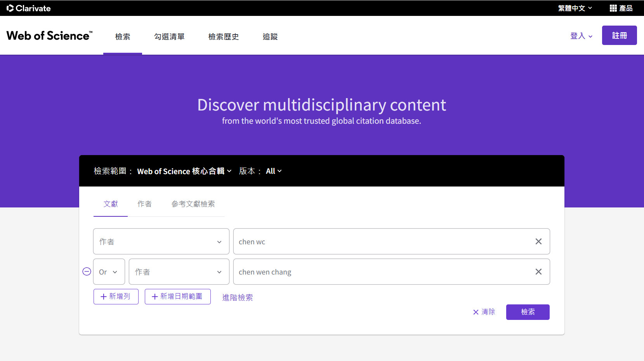Open the 檢索歷史 search history tab

click(224, 36)
